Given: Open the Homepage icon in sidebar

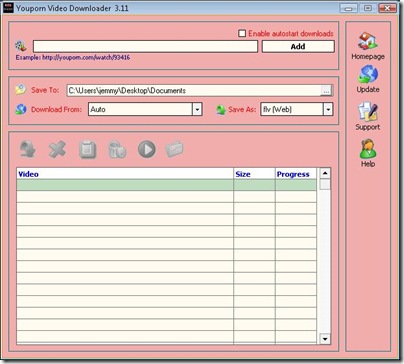Looking at the screenshot, I should tap(368, 42).
